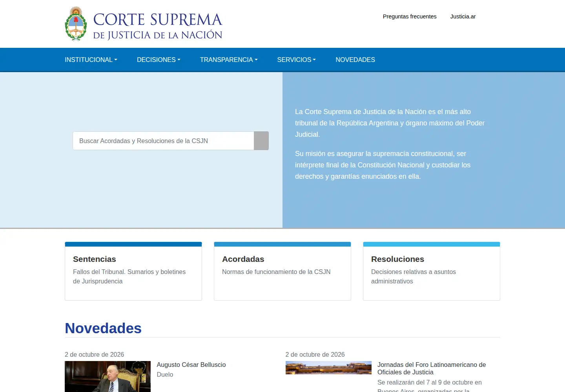565x392 pixels.
Task: Click 'Decisiones relativas a asuntos administrativos' text
Action: 414,276
